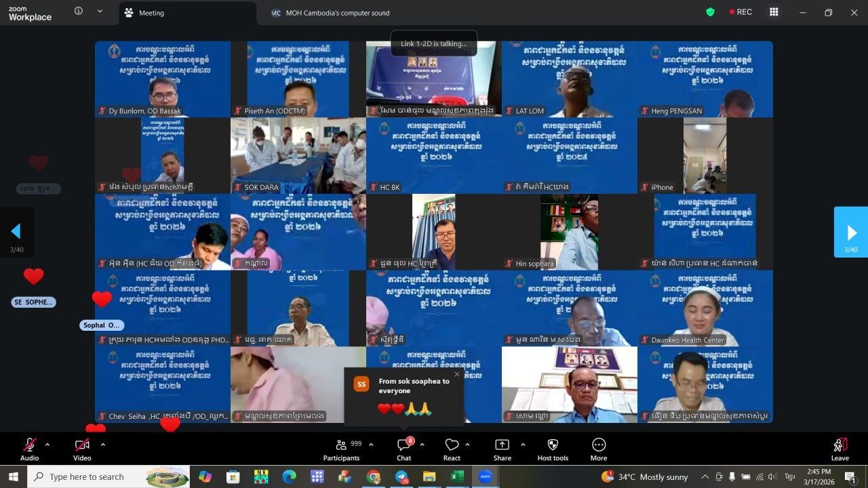Click the Share screen icon
The height and width of the screenshot is (488, 868).
(502, 449)
